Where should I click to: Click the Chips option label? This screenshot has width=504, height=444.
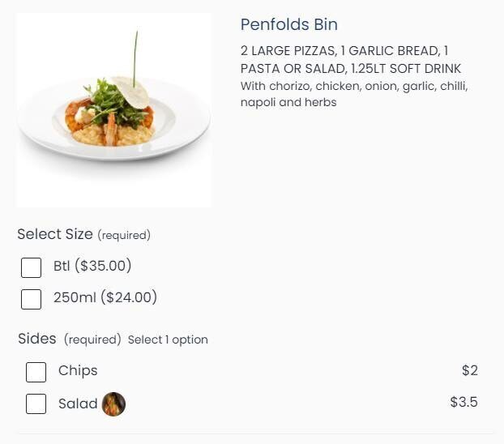tap(78, 370)
